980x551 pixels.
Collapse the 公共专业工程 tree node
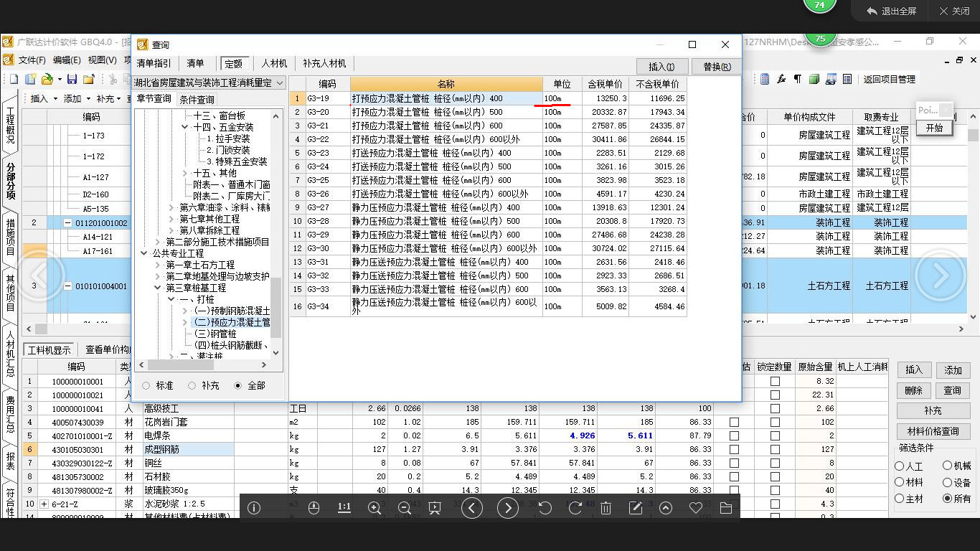pyautogui.click(x=143, y=253)
